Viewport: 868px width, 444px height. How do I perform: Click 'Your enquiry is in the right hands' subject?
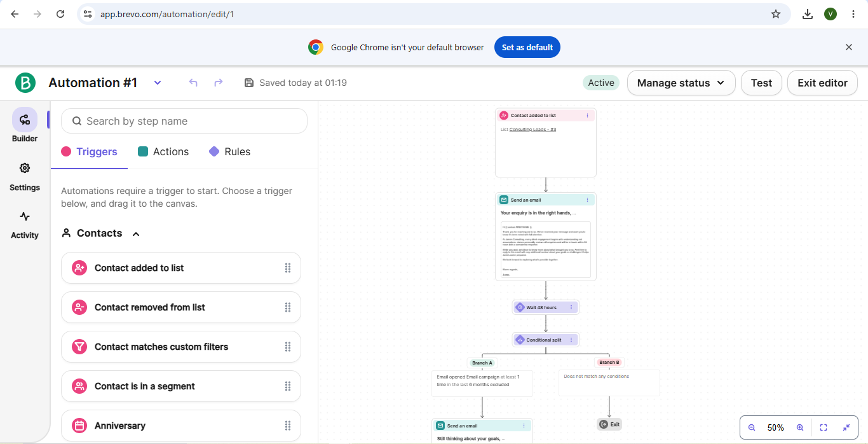(538, 213)
